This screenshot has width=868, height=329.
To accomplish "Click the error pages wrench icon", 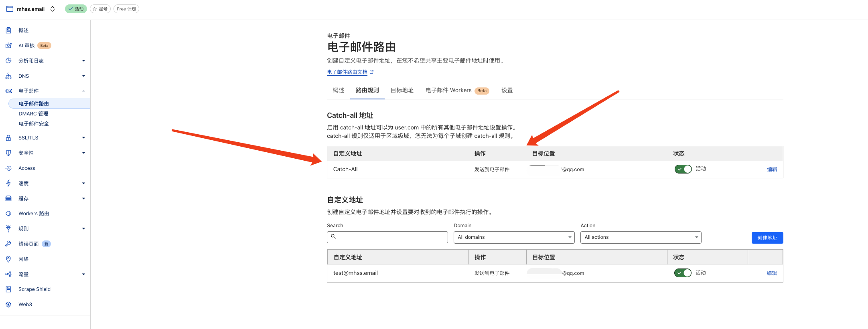I will pyautogui.click(x=8, y=244).
